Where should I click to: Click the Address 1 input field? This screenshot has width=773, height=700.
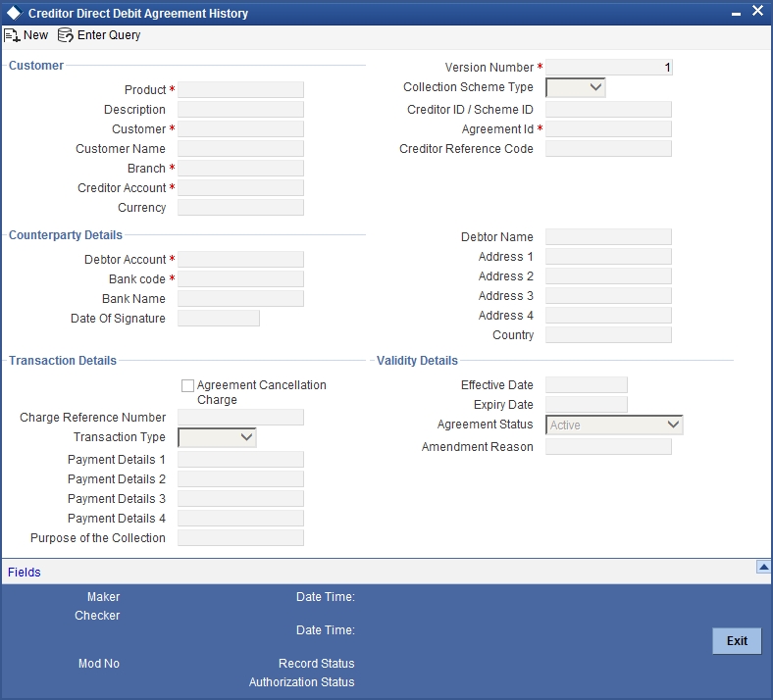608,257
